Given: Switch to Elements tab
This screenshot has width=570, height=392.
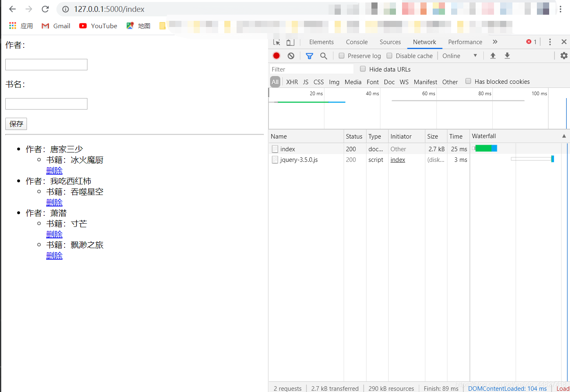Looking at the screenshot, I should pos(321,42).
